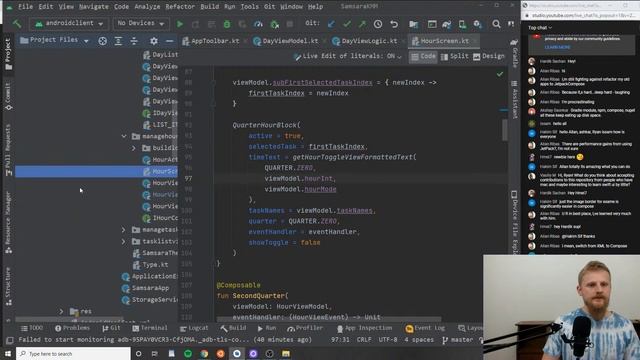Click Spotify icon in the taskbar
Screen dimensions: 640x360
(x=188, y=353)
